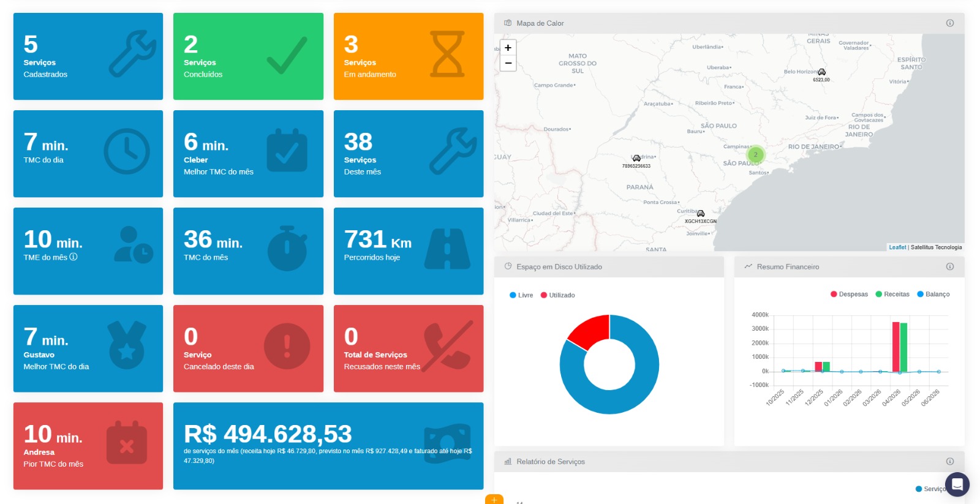The height and width of the screenshot is (504, 980).
Task: Open the info icon in Resumo Financeiro header
Action: (x=950, y=266)
